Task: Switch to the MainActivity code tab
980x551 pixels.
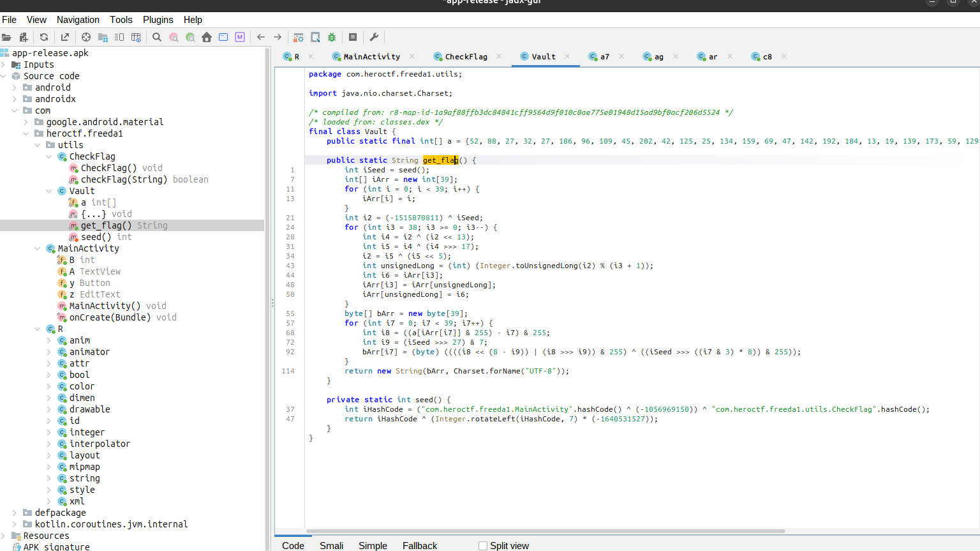Action: coord(373,56)
